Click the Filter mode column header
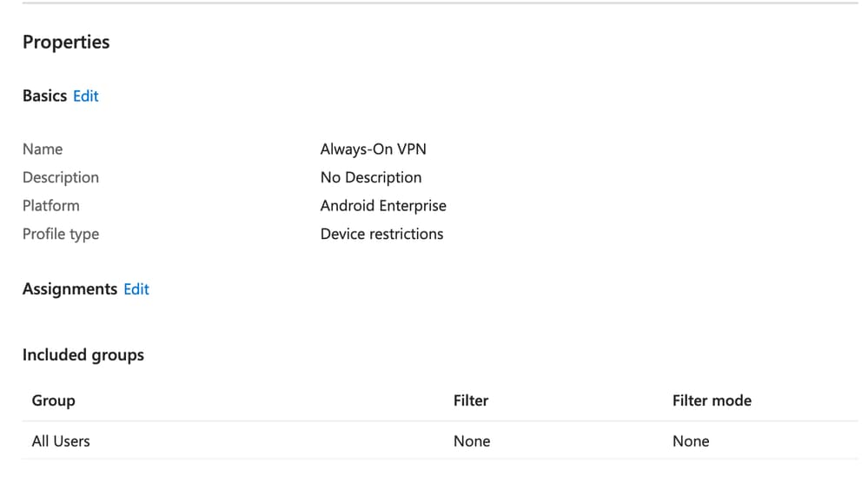868x477 pixels. pos(712,401)
